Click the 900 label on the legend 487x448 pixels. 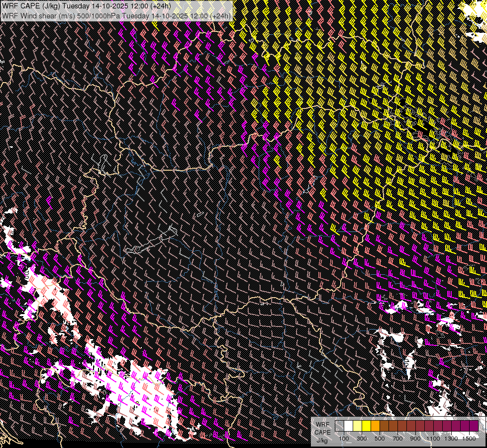[x=415, y=439]
